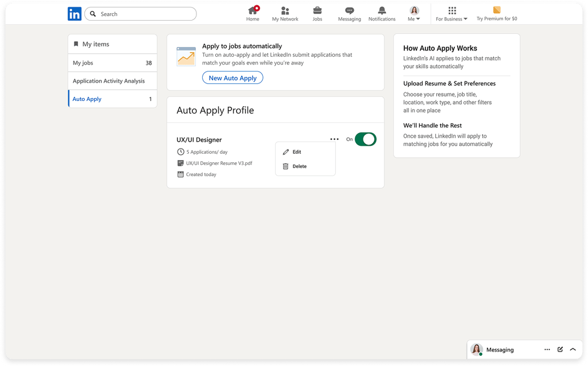Open UX/UI Designer three-dot options
This screenshot has width=588, height=366.
click(x=335, y=139)
